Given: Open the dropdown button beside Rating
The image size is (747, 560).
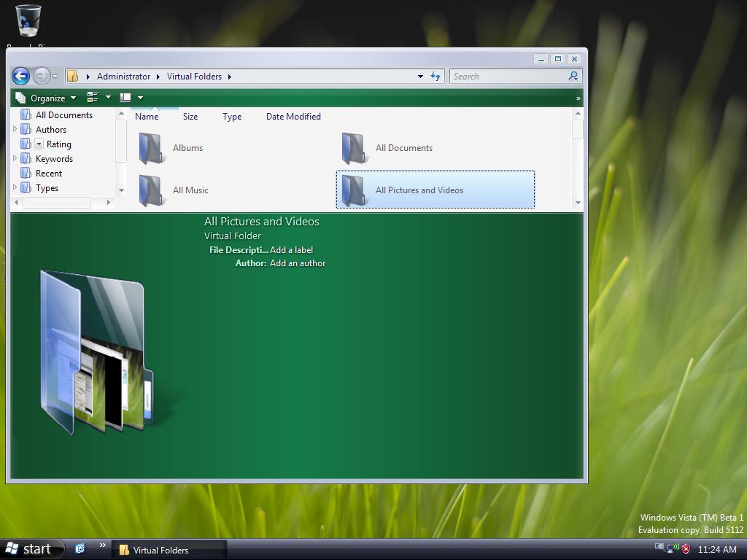Looking at the screenshot, I should pyautogui.click(x=39, y=144).
